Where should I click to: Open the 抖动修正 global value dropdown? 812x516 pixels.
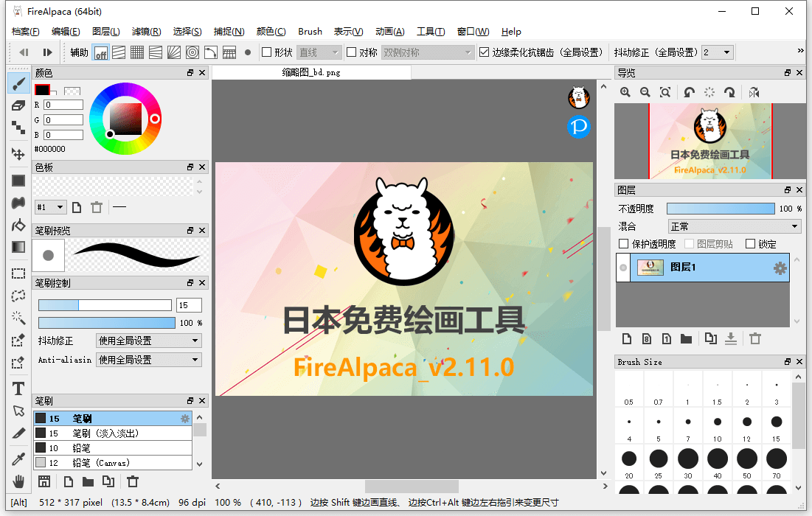(x=718, y=52)
